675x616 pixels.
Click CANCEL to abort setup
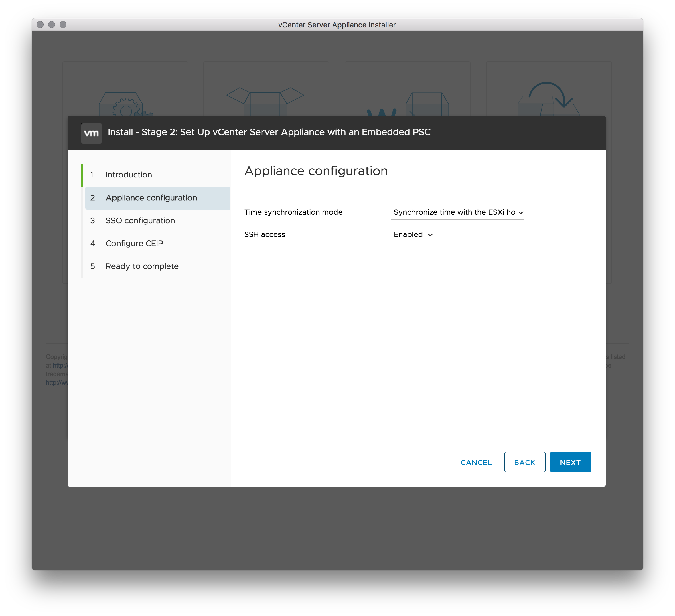(476, 462)
